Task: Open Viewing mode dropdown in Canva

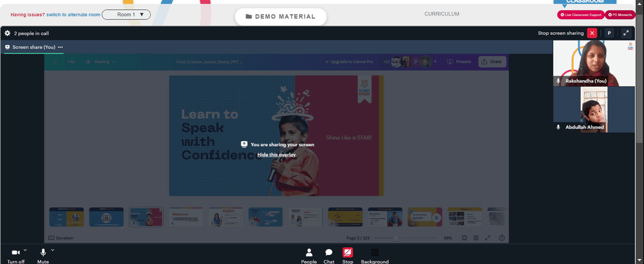Action: click(x=100, y=62)
